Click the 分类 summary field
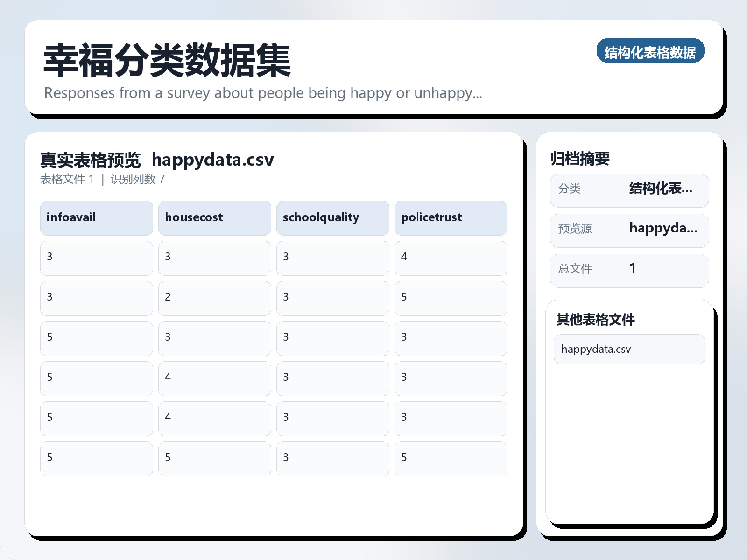The height and width of the screenshot is (560, 747). point(629,190)
